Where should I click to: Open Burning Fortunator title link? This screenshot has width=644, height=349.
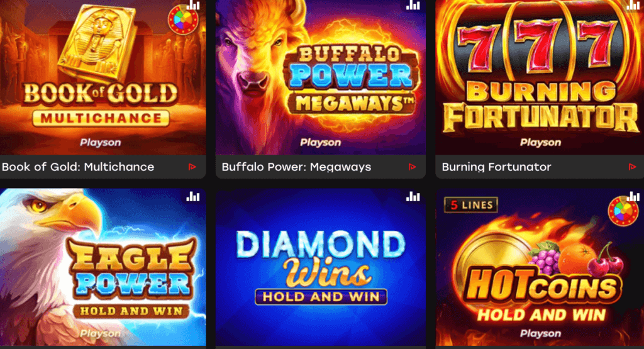click(497, 167)
